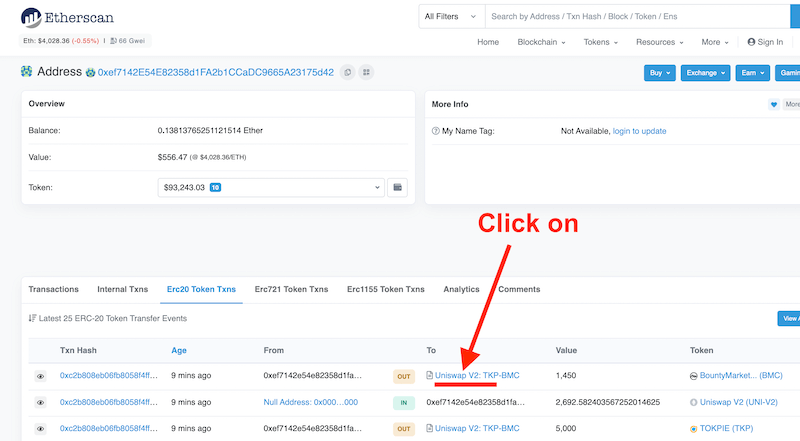Image resolution: width=800 pixels, height=441 pixels.
Task: Toggle eye preview for first transaction row
Action: (41, 376)
